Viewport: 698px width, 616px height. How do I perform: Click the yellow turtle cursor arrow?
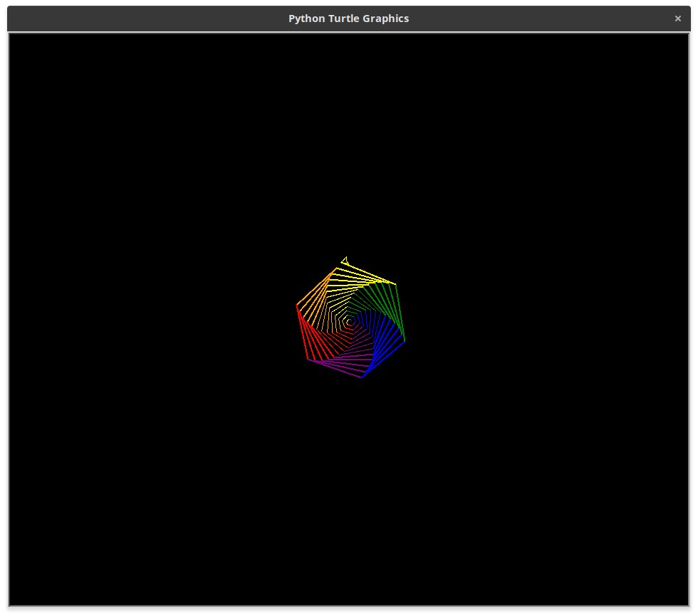pyautogui.click(x=345, y=261)
